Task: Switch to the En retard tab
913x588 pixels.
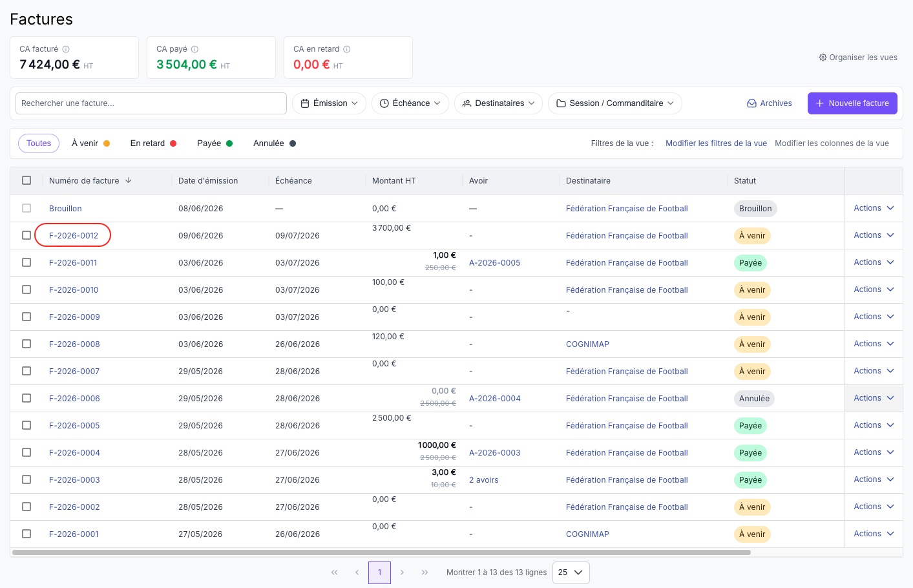Action: click(153, 143)
